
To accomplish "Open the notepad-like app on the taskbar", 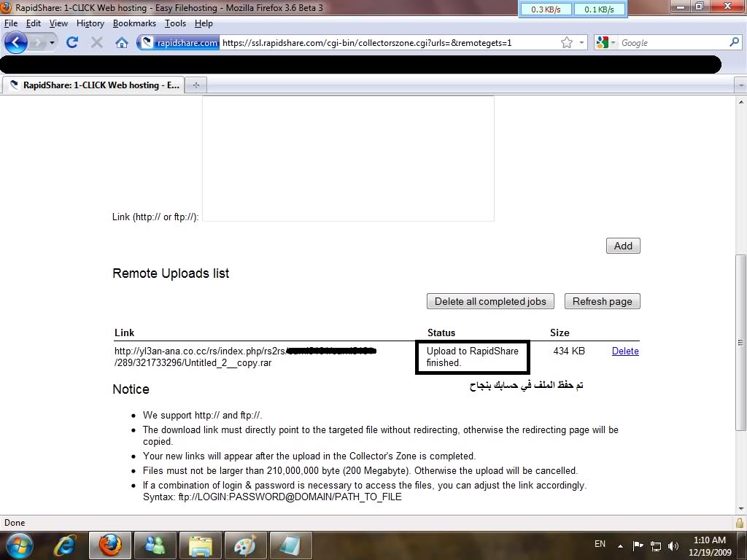I will tap(290, 545).
